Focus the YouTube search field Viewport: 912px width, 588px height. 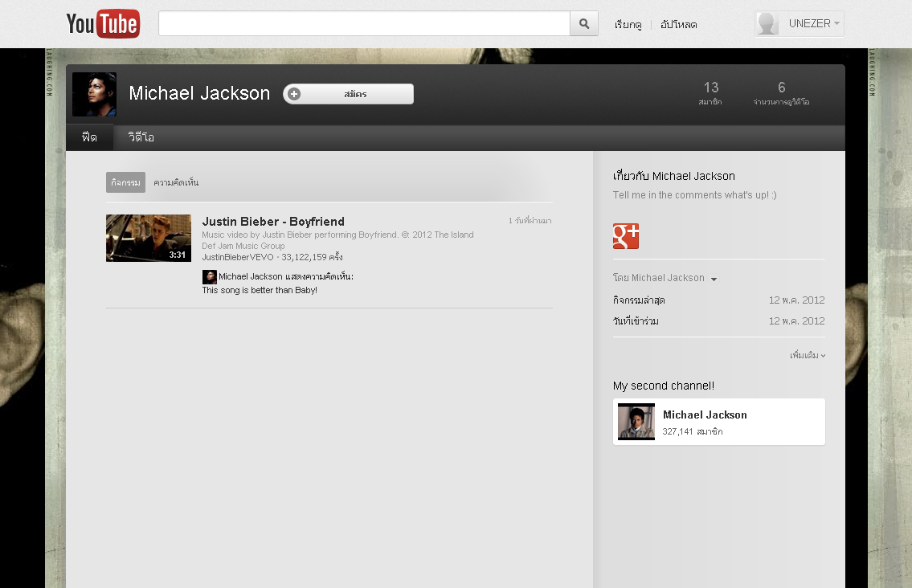[364, 24]
